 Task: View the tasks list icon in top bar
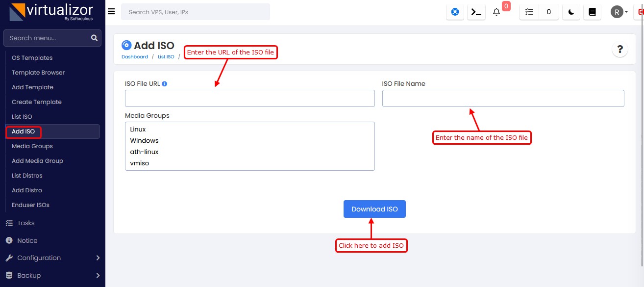click(x=528, y=12)
